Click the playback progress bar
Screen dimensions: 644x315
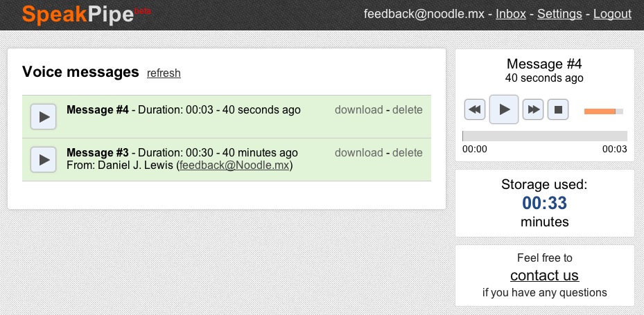point(544,136)
